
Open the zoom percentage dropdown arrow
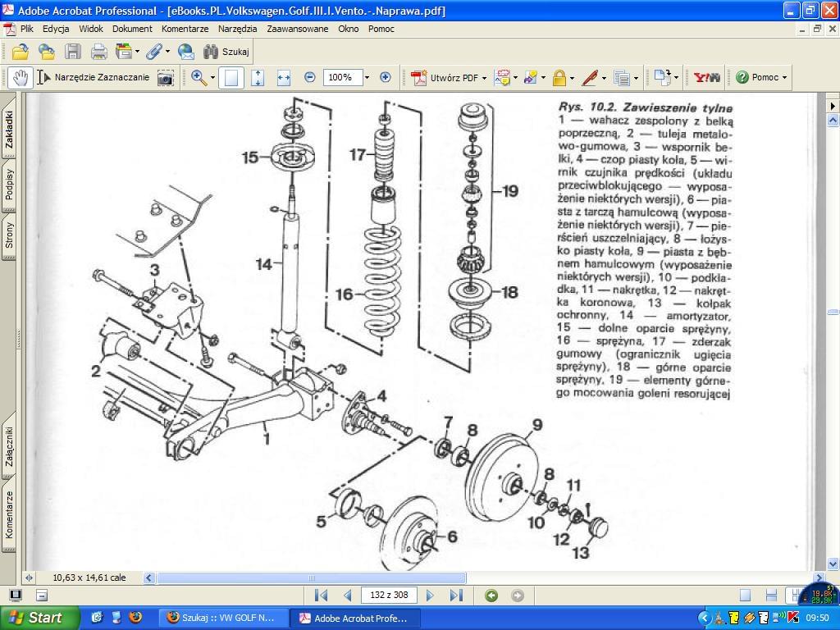(367, 77)
